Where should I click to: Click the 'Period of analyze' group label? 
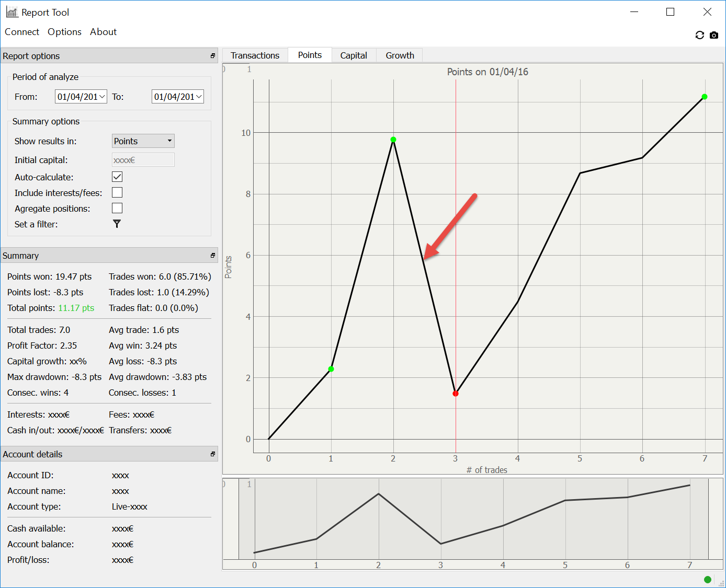46,77
